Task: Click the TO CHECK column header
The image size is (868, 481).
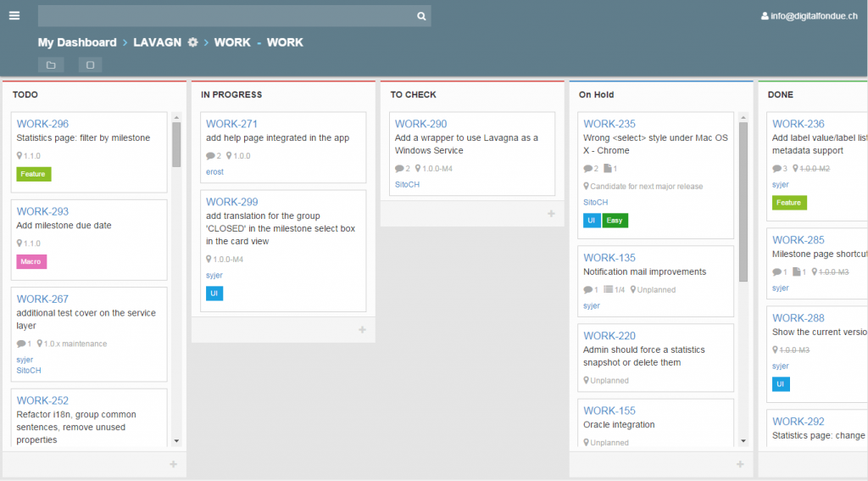Action: [413, 95]
